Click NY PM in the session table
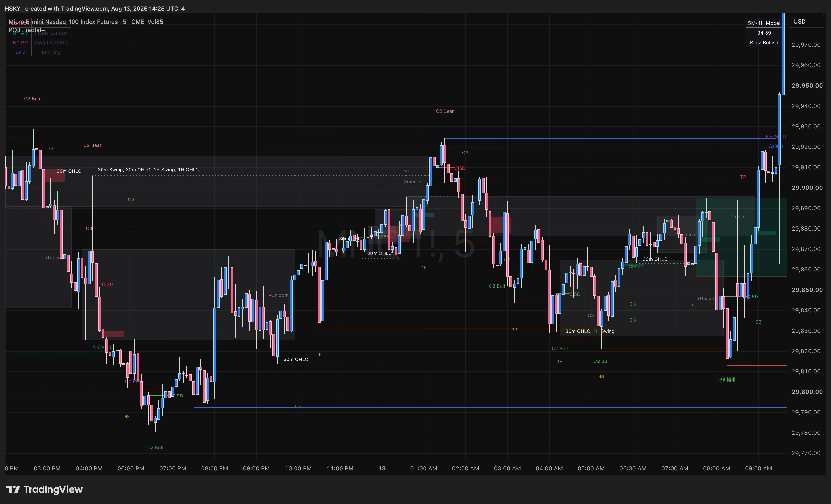831x504 pixels. tap(21, 43)
